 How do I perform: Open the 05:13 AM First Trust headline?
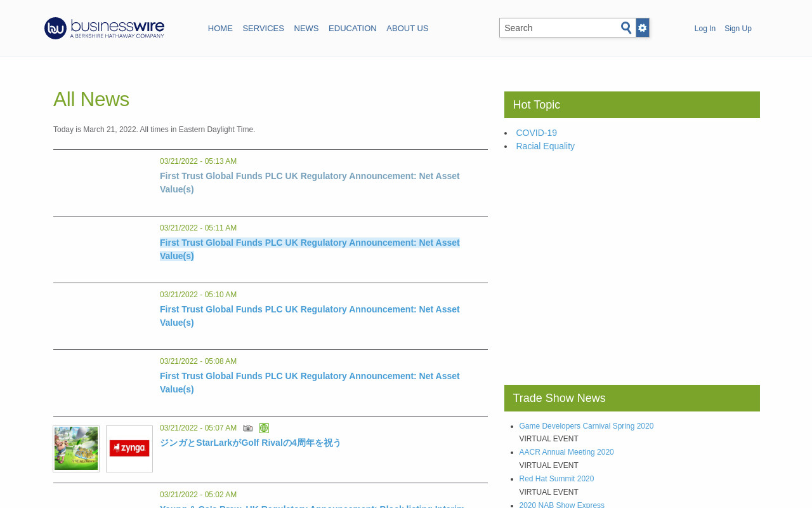tap(310, 183)
